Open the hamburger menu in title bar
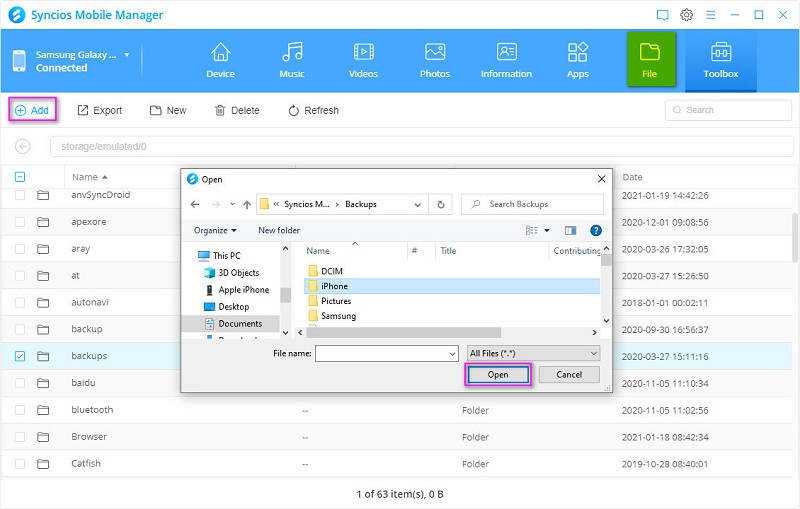This screenshot has width=800, height=509. point(711,15)
